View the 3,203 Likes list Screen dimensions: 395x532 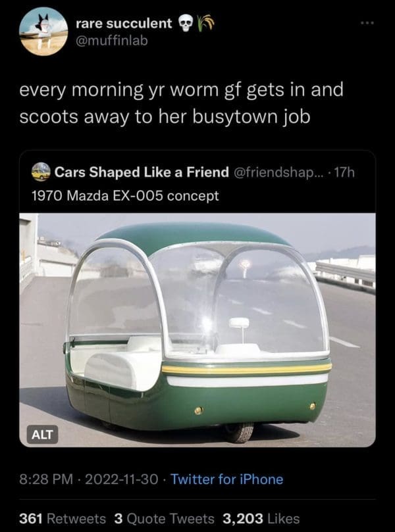click(261, 518)
